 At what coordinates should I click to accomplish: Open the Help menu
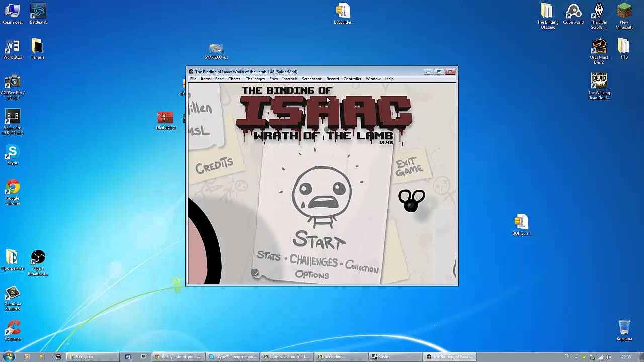coord(390,79)
